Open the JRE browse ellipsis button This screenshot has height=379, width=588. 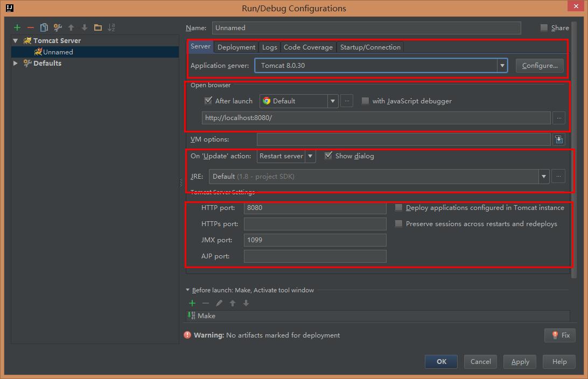tap(558, 176)
